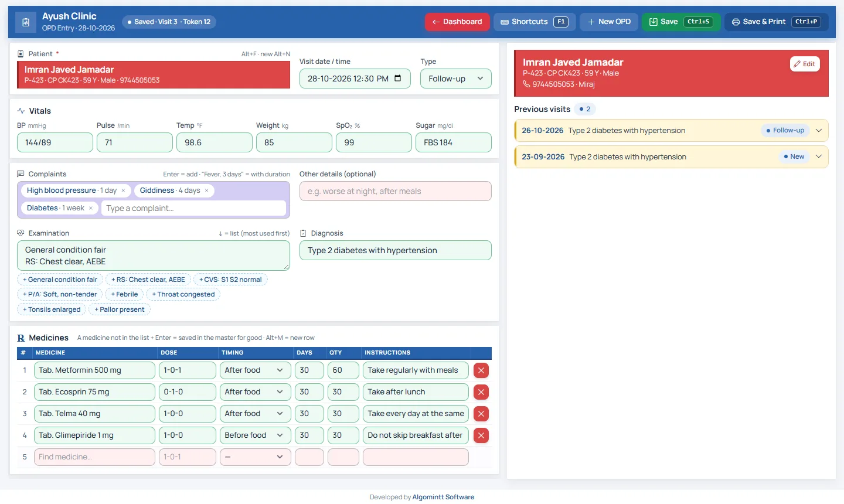
Task: Click the Find medicine field in row 5
Action: (94, 457)
